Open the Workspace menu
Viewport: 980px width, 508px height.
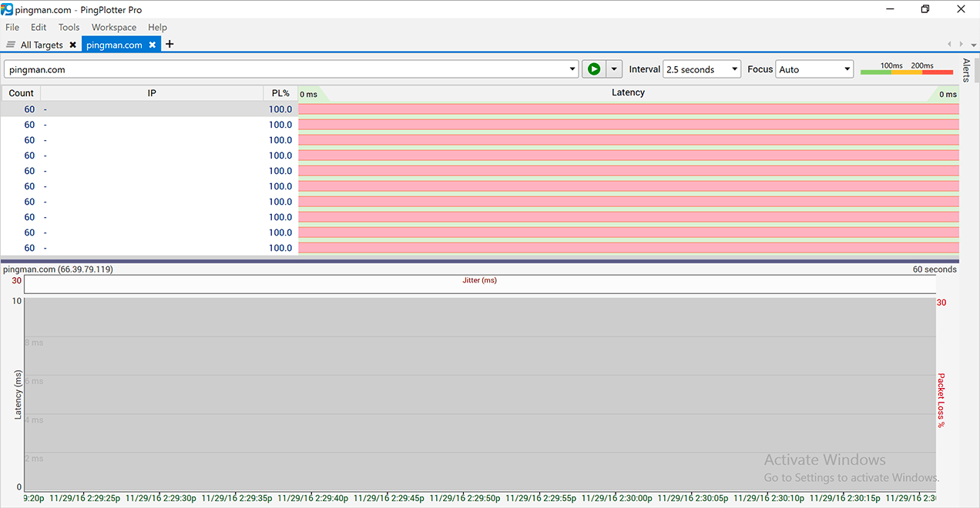click(x=113, y=27)
